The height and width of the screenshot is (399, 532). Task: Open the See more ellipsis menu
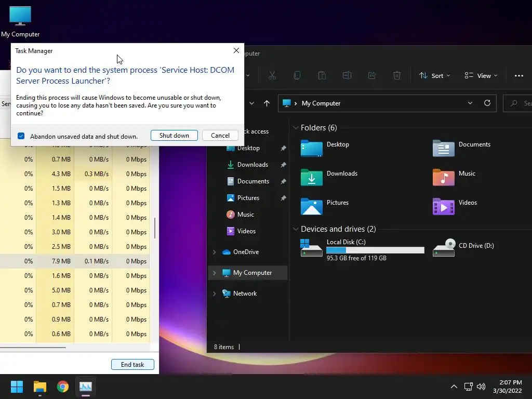click(x=519, y=76)
